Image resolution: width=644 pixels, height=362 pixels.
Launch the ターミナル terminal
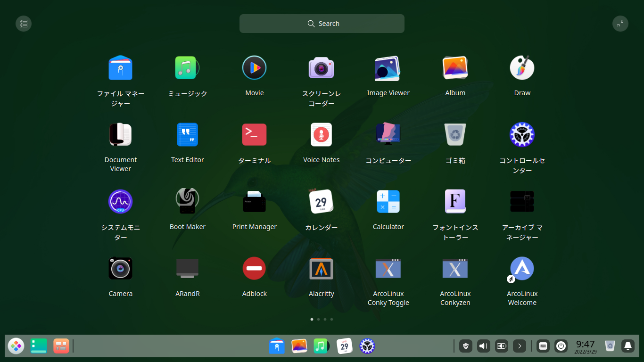point(255,135)
